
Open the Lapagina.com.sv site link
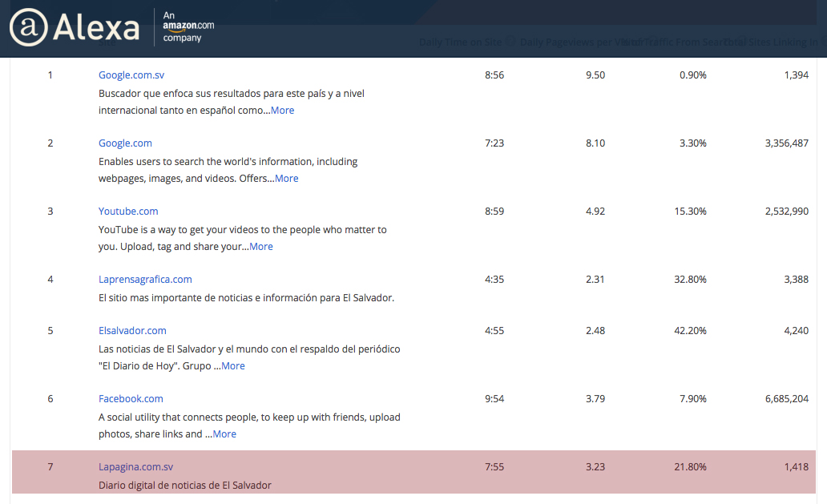(x=135, y=467)
